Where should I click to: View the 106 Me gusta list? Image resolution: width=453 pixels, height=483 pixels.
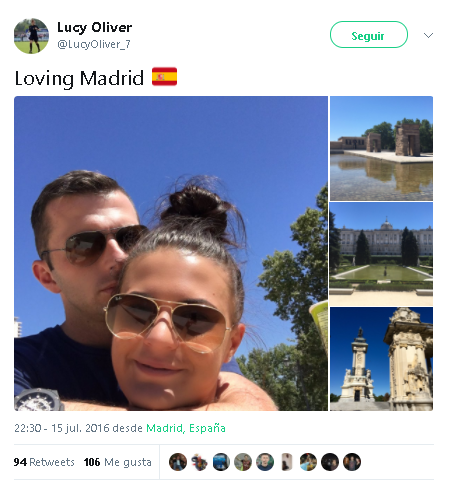click(117, 462)
